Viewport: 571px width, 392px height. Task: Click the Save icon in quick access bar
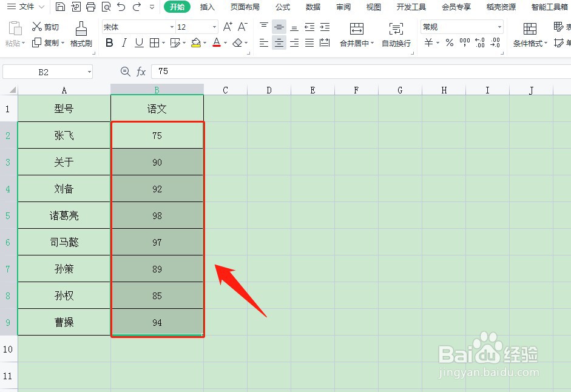click(60, 7)
